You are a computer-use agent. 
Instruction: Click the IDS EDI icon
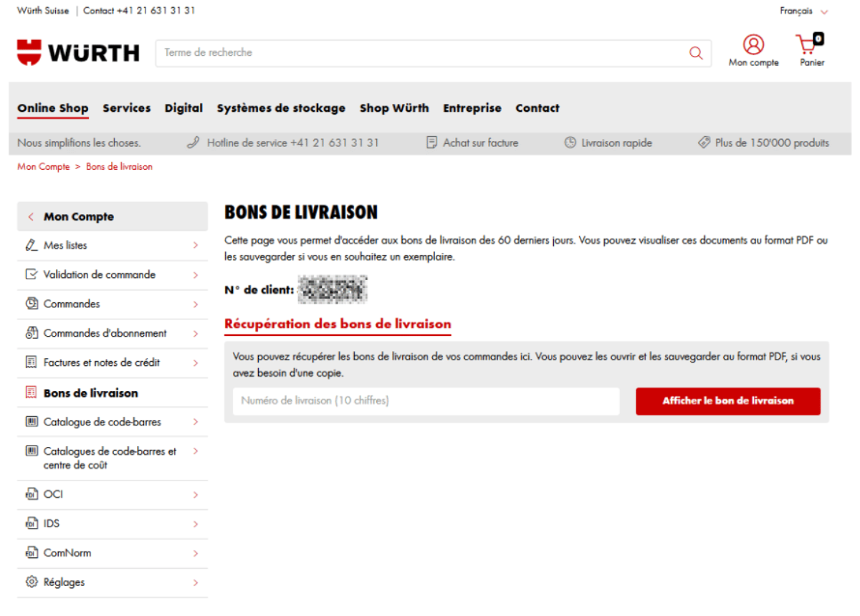pos(32,524)
